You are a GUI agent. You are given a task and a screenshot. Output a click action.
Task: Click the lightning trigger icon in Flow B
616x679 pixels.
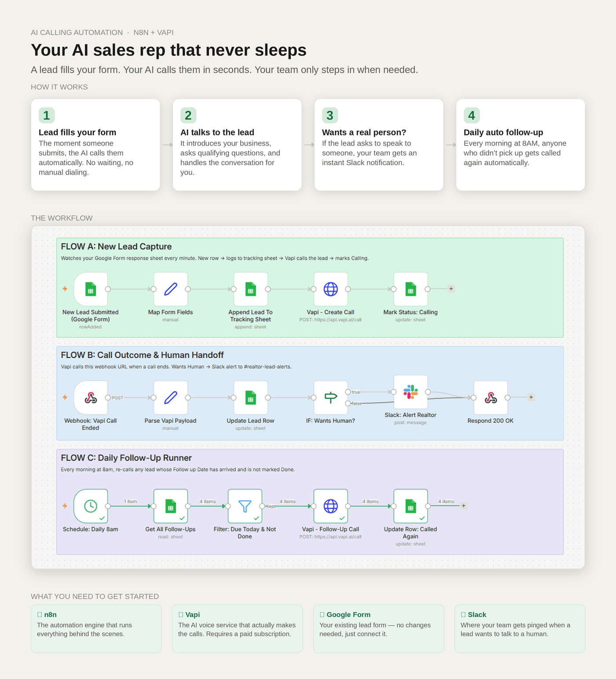[65, 397]
